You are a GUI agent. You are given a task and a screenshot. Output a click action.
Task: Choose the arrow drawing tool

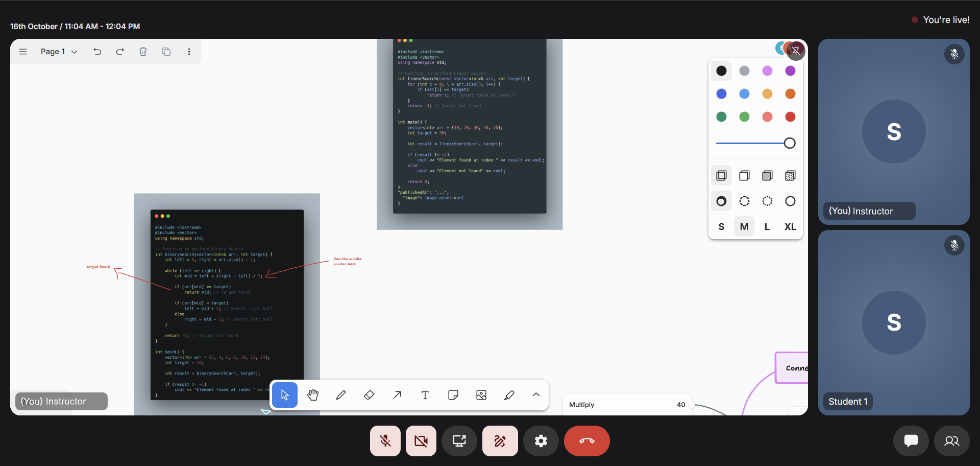tap(397, 395)
